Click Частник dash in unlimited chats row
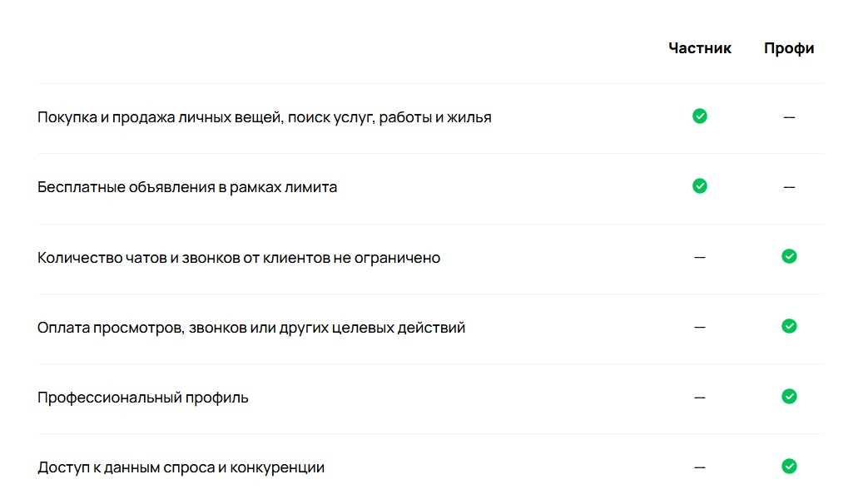This screenshot has width=863, height=504. (700, 258)
